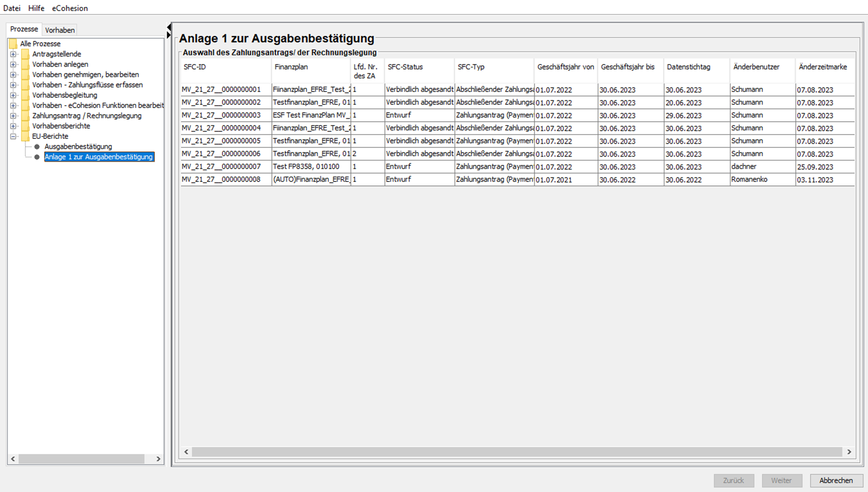868x492 pixels.
Task: Select the EU-Berichte tree label
Action: coord(50,136)
